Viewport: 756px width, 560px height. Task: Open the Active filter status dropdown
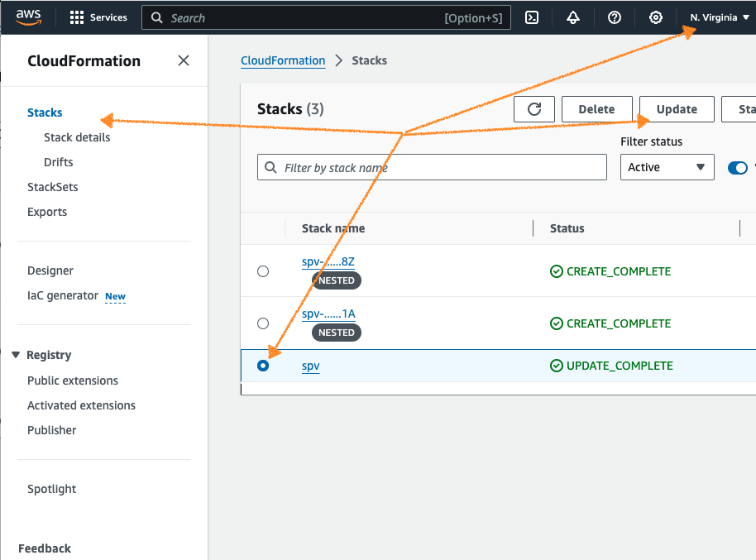(667, 167)
